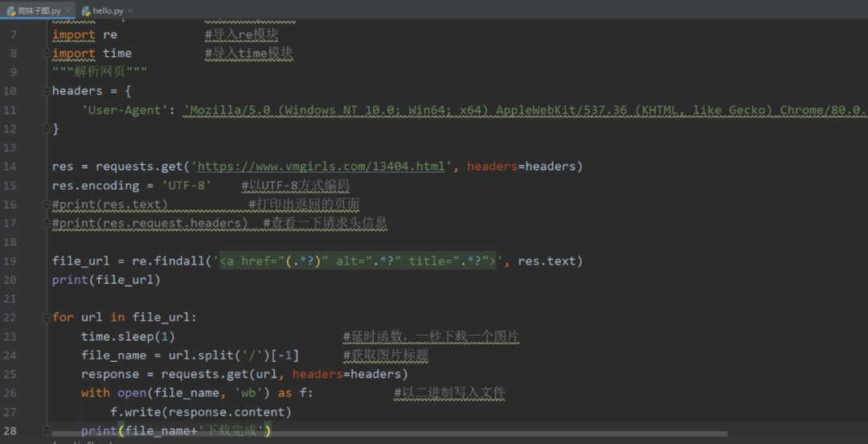Collapse the for loop at line 22
868x444 pixels.
click(47, 318)
